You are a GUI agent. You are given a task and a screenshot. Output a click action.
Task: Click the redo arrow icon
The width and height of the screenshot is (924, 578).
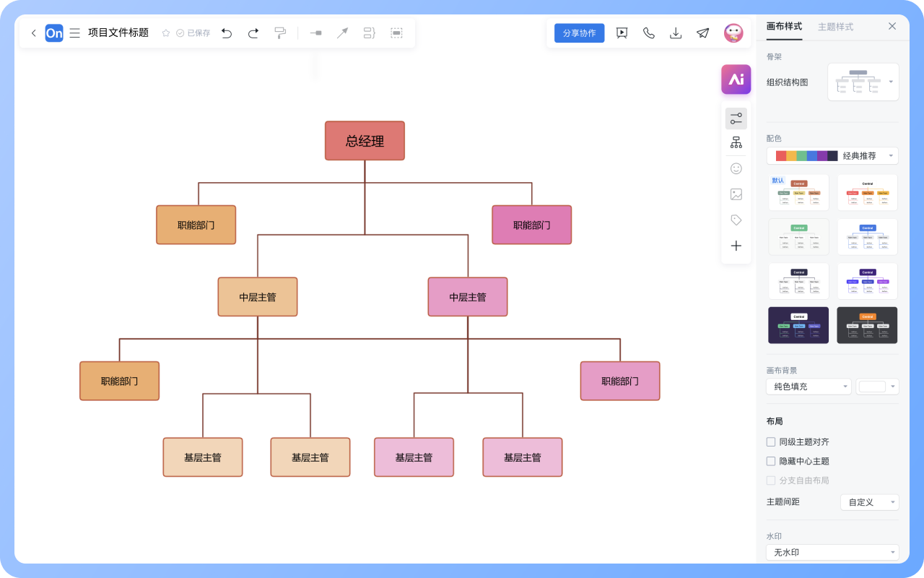253,33
